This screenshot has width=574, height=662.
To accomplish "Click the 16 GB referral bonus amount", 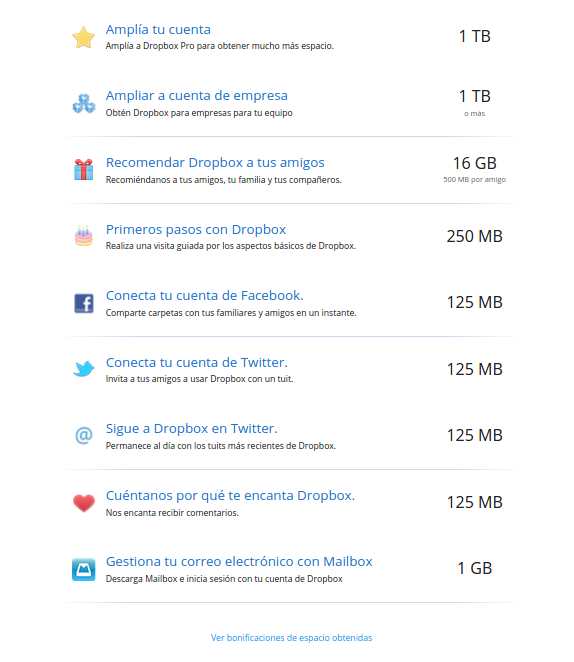I will [x=475, y=163].
